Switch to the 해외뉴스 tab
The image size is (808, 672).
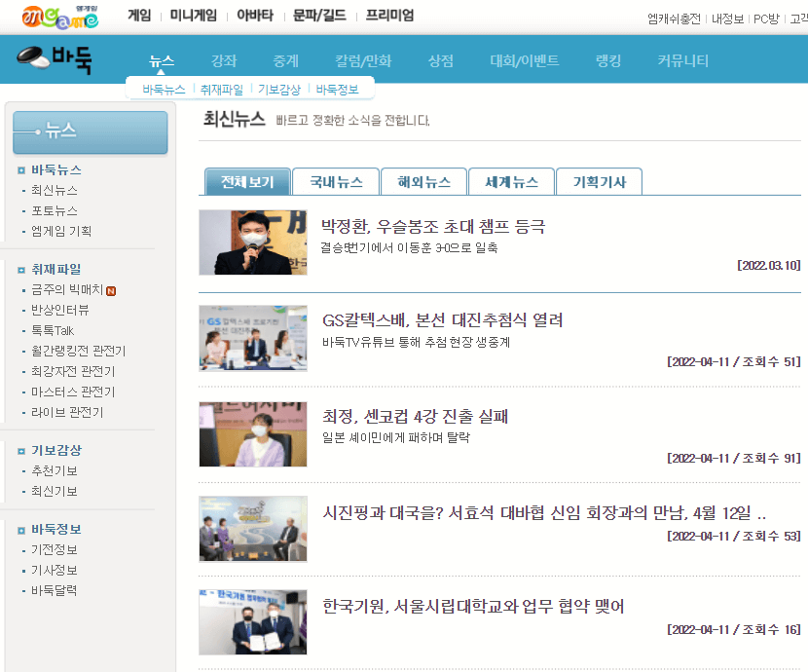pyautogui.click(x=422, y=181)
